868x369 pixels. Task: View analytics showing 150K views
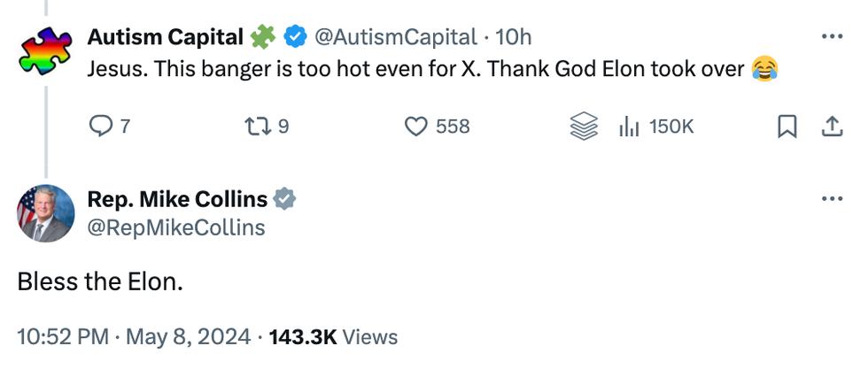pos(656,127)
